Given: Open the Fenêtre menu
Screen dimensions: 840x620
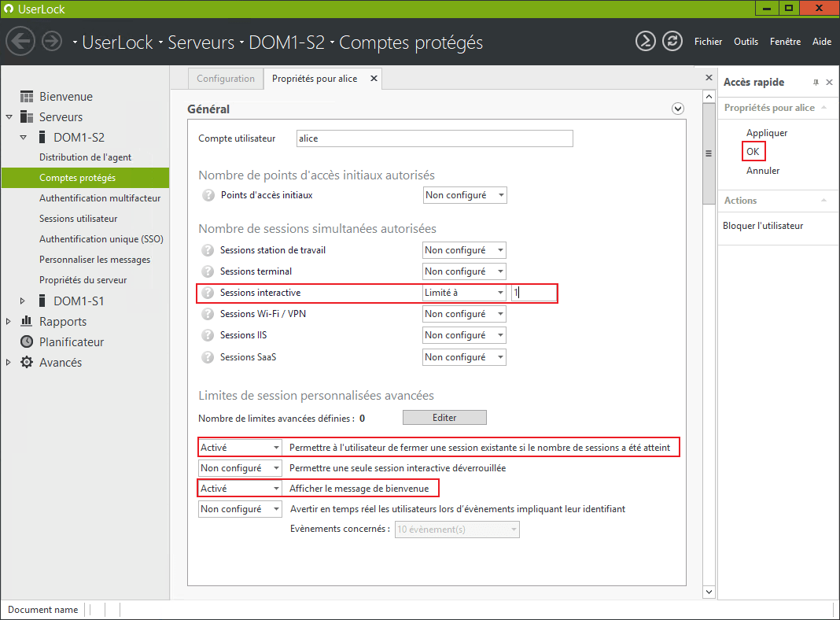Looking at the screenshot, I should pos(786,41).
